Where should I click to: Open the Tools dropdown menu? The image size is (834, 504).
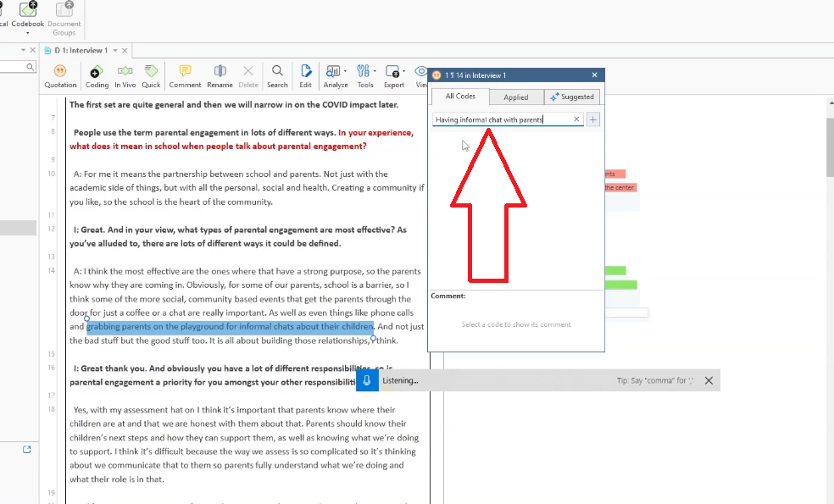click(x=365, y=75)
